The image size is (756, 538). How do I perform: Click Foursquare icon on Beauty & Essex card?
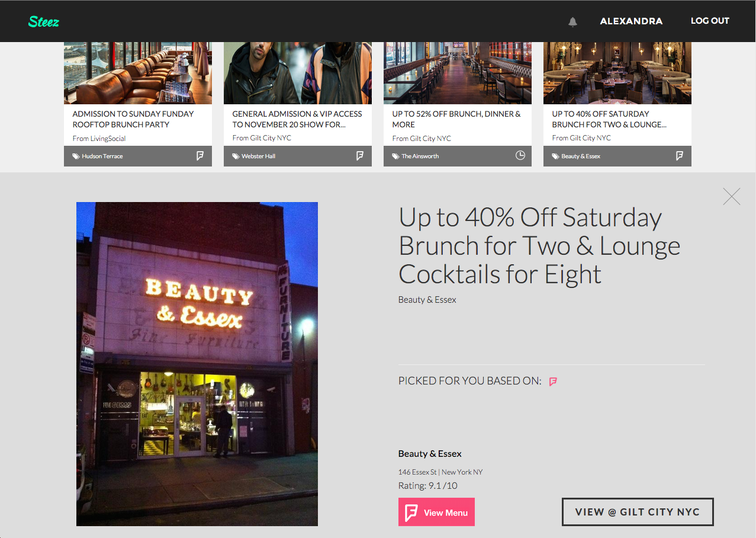tap(680, 156)
